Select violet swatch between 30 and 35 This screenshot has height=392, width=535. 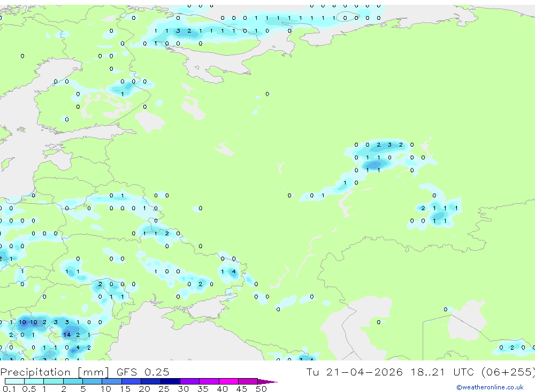(x=190, y=381)
